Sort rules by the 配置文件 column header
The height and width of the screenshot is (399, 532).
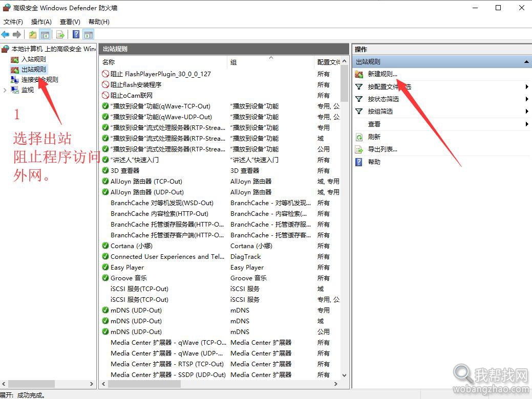click(x=328, y=62)
